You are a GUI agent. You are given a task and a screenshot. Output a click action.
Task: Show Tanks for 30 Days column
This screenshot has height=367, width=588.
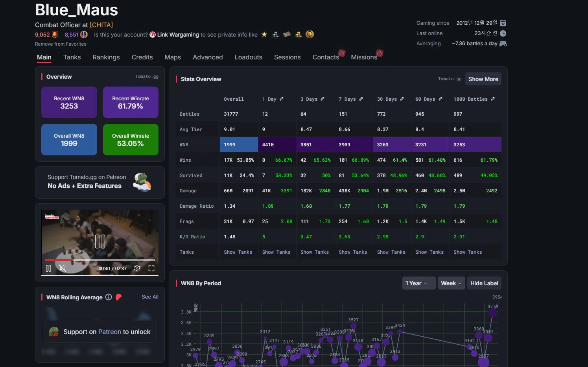point(391,252)
